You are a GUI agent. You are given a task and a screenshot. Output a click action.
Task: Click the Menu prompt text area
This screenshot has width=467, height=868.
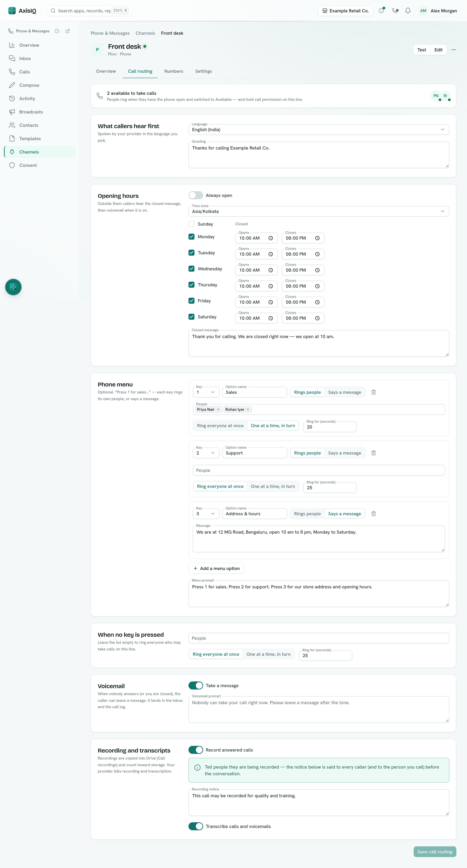319,593
